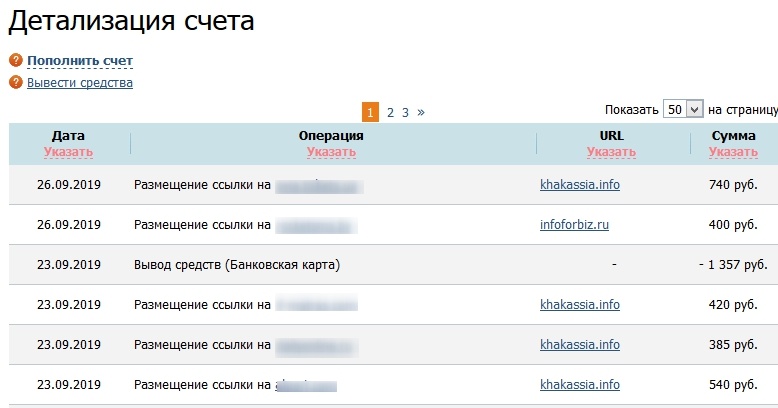Viewport: 778px width, 408px height.
Task: Click Указать under Дата column
Action: [x=68, y=152]
